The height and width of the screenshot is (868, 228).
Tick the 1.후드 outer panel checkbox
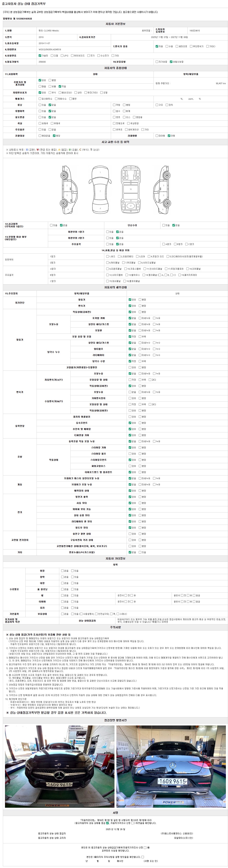coord(107,256)
